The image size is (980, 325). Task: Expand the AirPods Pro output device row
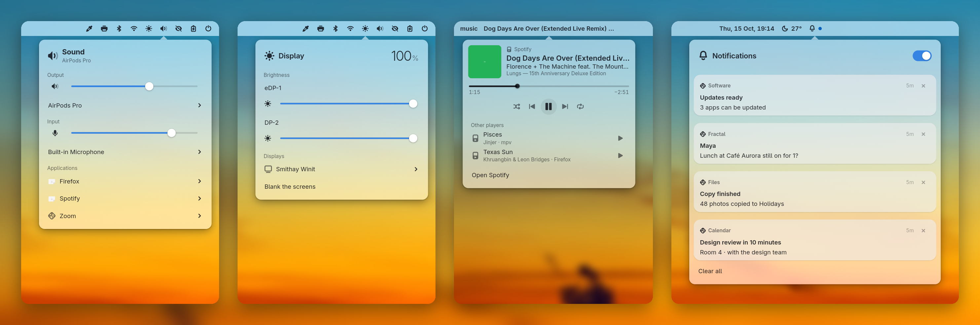125,105
